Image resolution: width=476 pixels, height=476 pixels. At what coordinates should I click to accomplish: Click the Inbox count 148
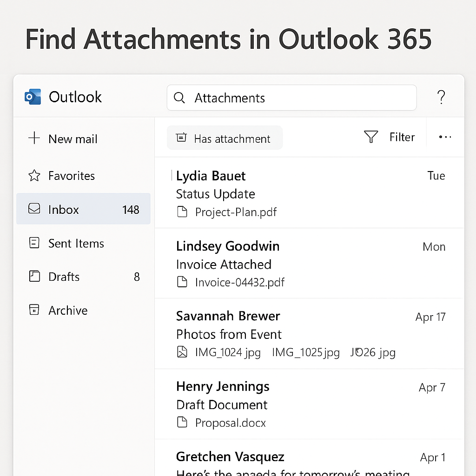[131, 210]
